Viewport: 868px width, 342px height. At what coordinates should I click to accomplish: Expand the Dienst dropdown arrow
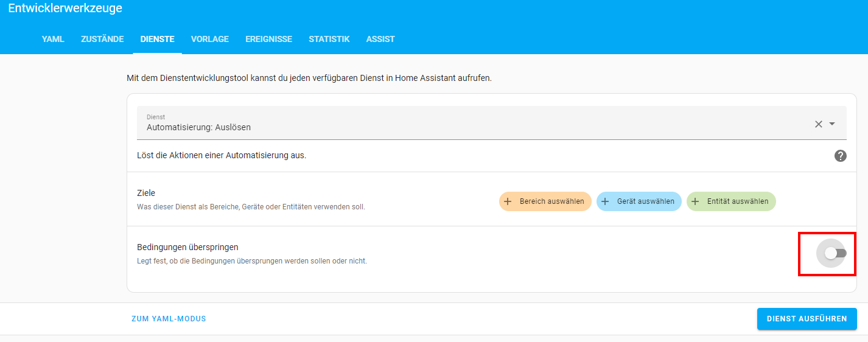tap(832, 124)
